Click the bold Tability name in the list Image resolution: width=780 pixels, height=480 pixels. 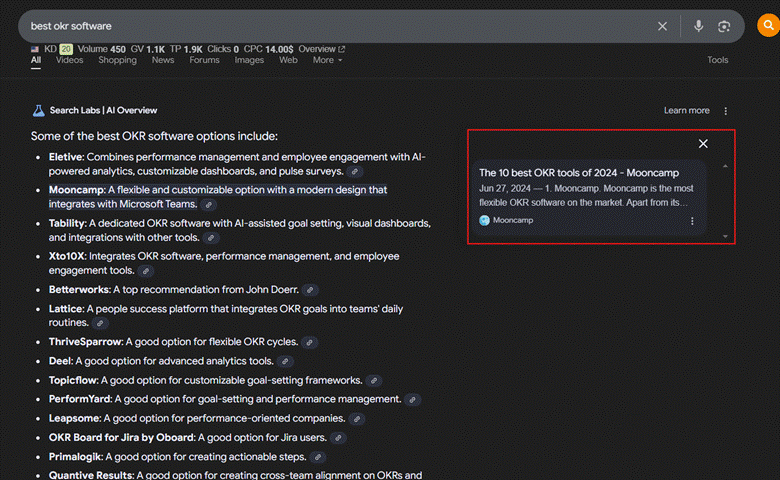coord(68,223)
